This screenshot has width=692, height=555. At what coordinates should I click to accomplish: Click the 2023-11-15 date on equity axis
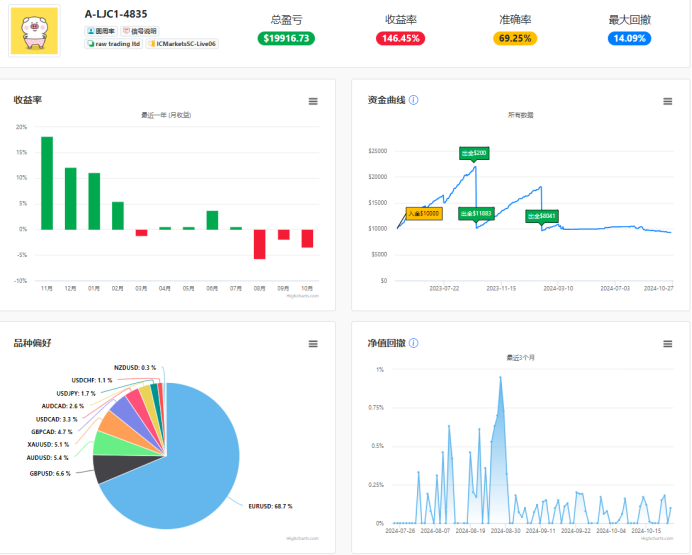pos(501,288)
